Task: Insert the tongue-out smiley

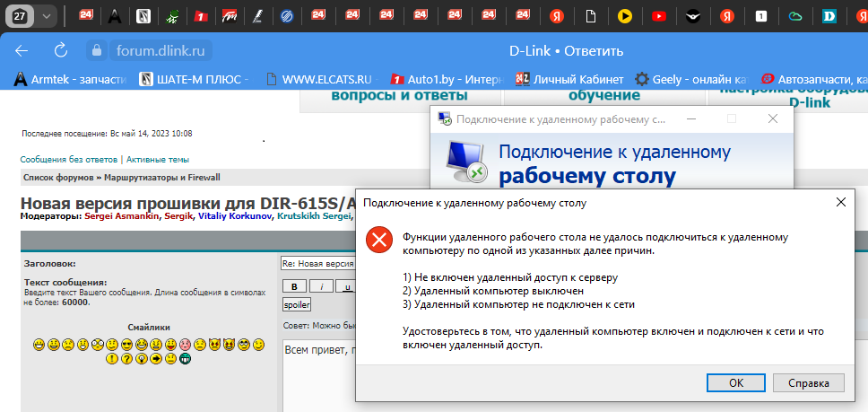Action: pyautogui.click(x=170, y=345)
